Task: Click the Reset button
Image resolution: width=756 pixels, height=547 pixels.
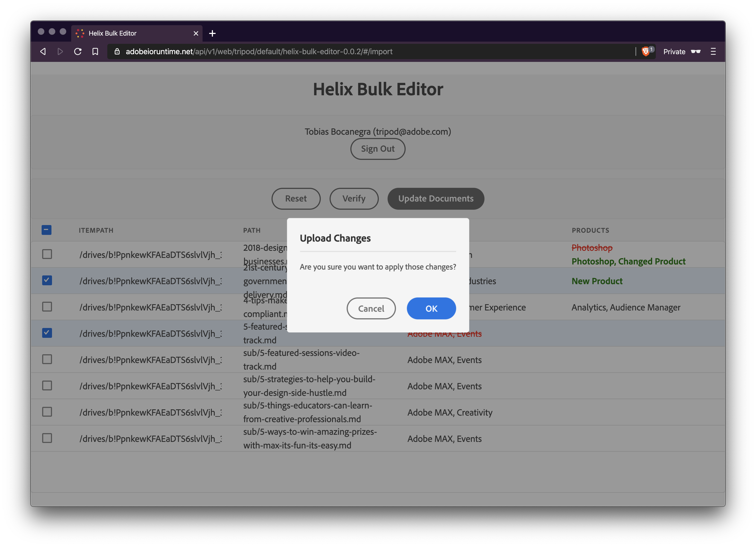Action: [x=296, y=199]
